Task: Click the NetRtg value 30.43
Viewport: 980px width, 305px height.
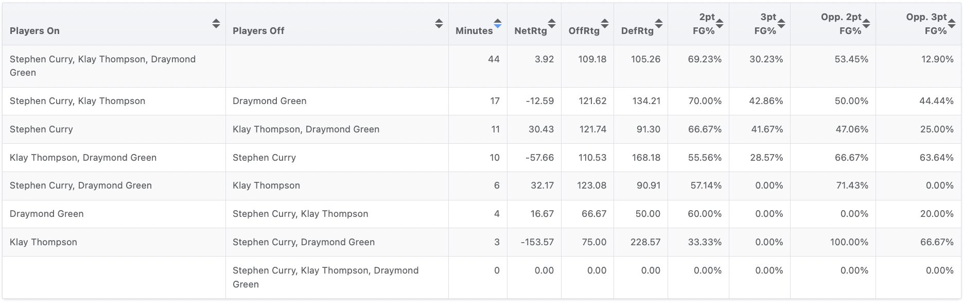Action: point(541,129)
